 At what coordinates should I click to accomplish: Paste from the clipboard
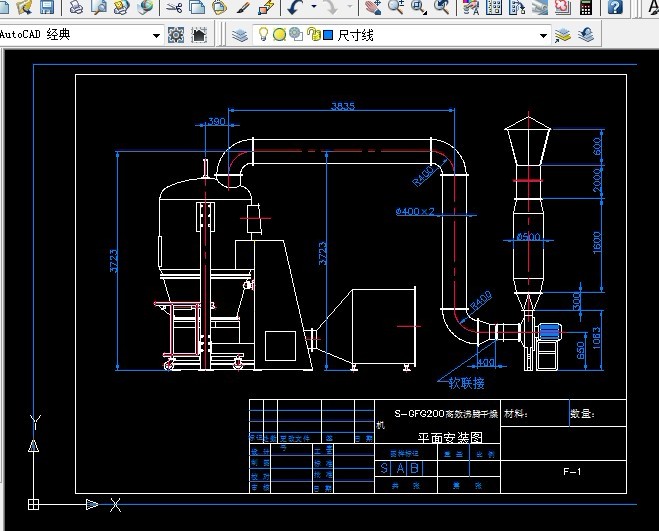click(219, 7)
